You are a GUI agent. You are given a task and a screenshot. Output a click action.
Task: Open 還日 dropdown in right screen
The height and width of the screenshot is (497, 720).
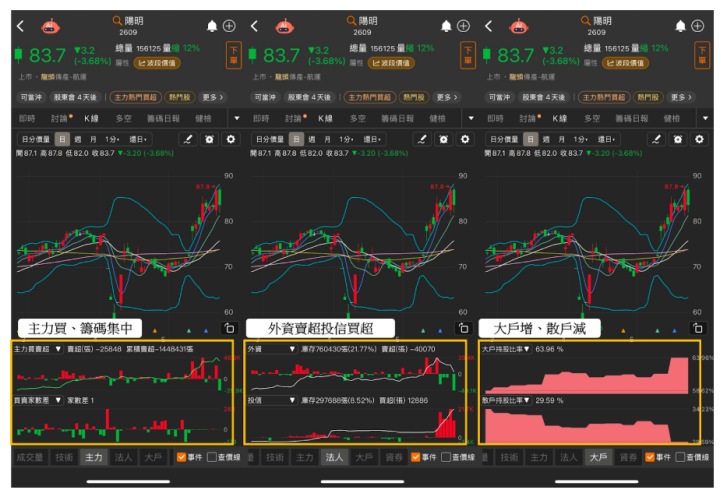[606, 139]
